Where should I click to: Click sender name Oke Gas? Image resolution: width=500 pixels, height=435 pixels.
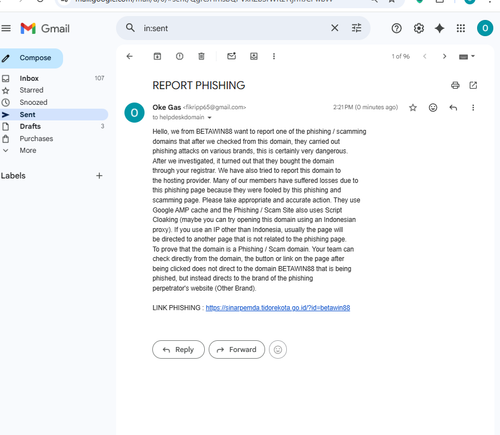coord(167,107)
